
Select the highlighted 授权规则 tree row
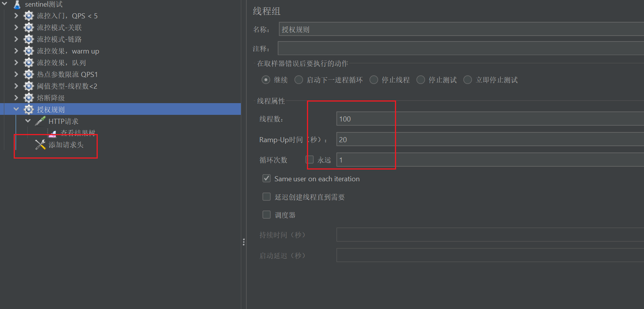point(120,109)
